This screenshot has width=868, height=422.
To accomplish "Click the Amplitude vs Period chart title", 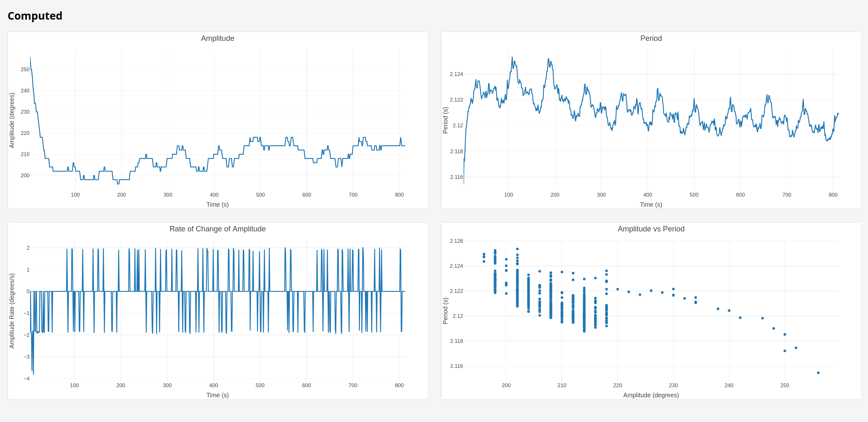I will [x=651, y=229].
